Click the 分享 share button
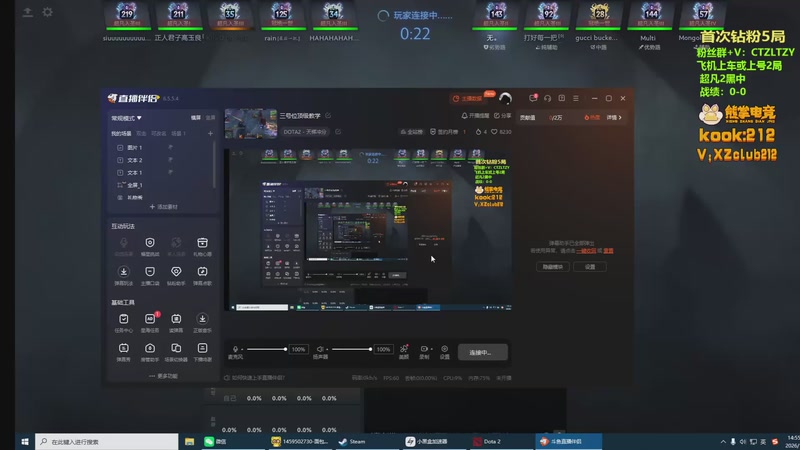 [503, 116]
